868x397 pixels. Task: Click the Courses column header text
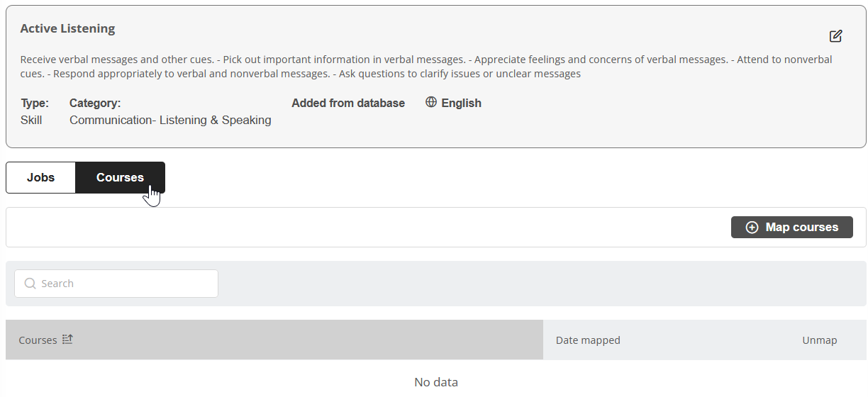pyautogui.click(x=38, y=340)
